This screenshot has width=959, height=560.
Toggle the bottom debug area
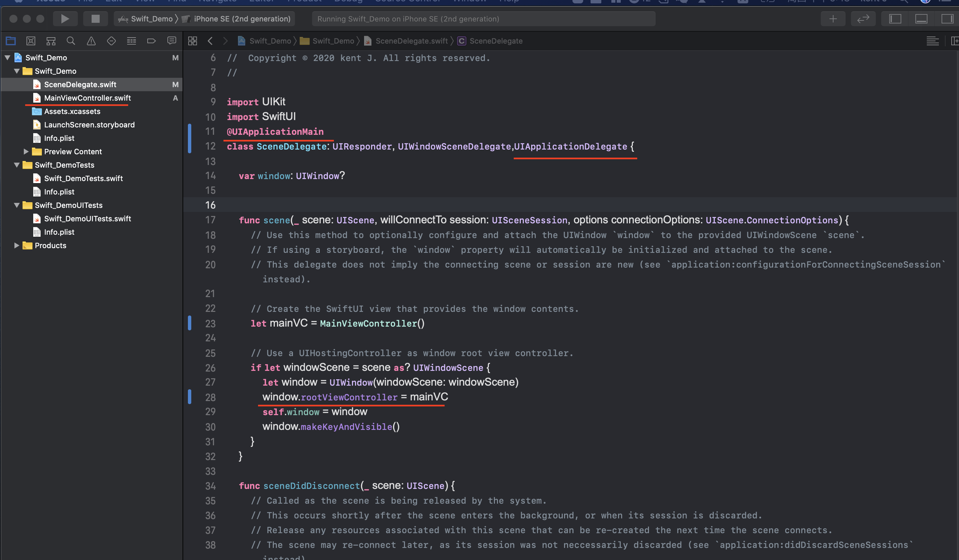921,19
